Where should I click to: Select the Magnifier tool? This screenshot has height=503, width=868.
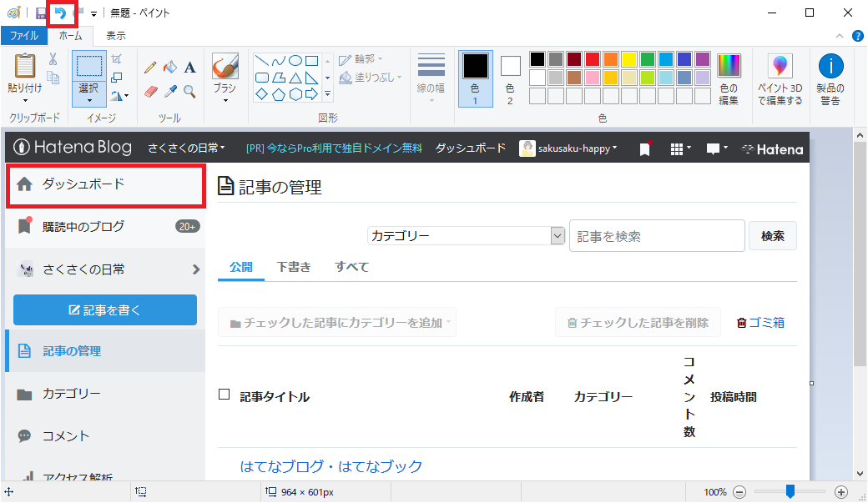(190, 91)
